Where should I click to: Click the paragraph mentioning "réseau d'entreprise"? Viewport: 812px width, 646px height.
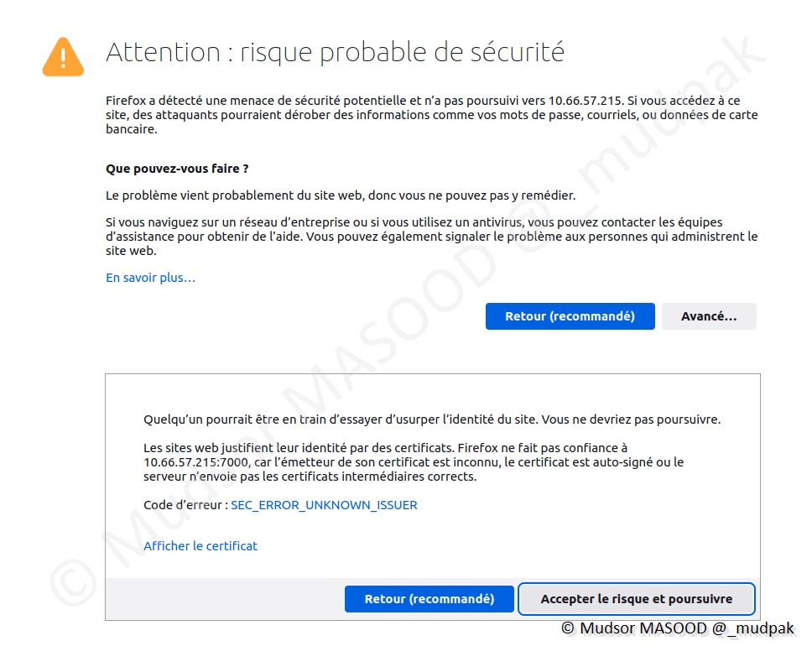tap(431, 237)
